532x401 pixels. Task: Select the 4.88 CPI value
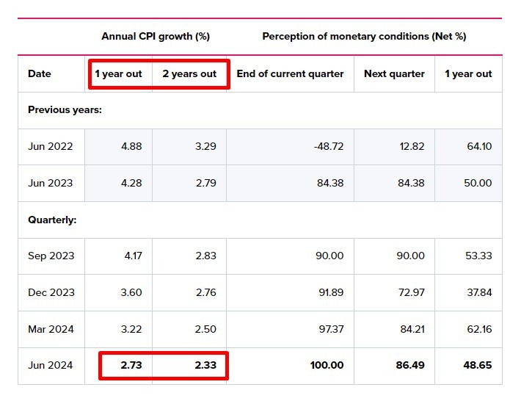131,146
